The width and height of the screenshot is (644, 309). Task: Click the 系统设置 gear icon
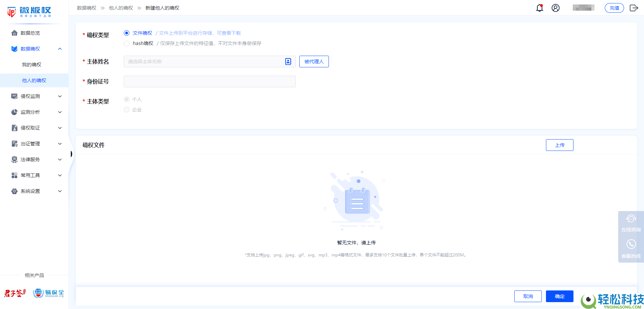(14, 191)
